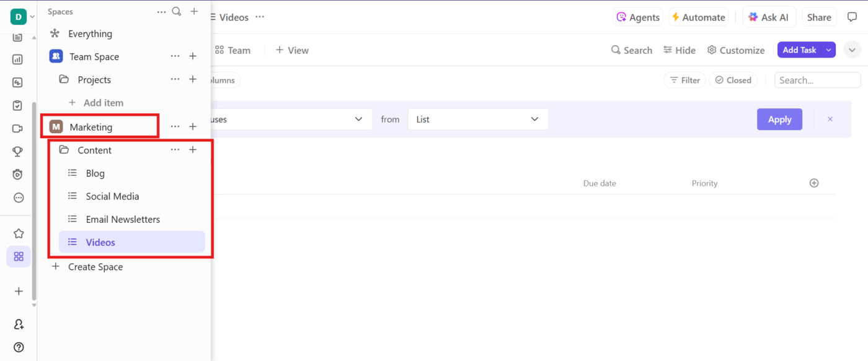Toggle the Hide option on the toolbar
The height and width of the screenshot is (361, 868).
point(679,50)
